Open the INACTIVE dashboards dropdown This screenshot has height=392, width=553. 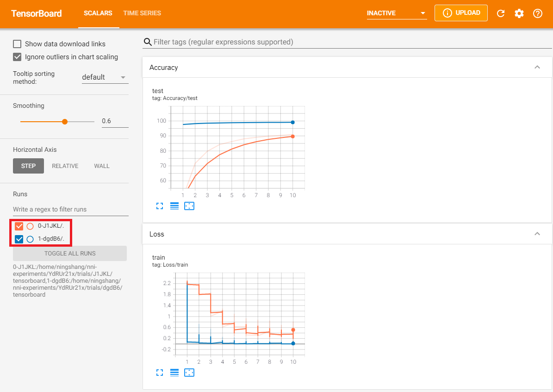(397, 13)
